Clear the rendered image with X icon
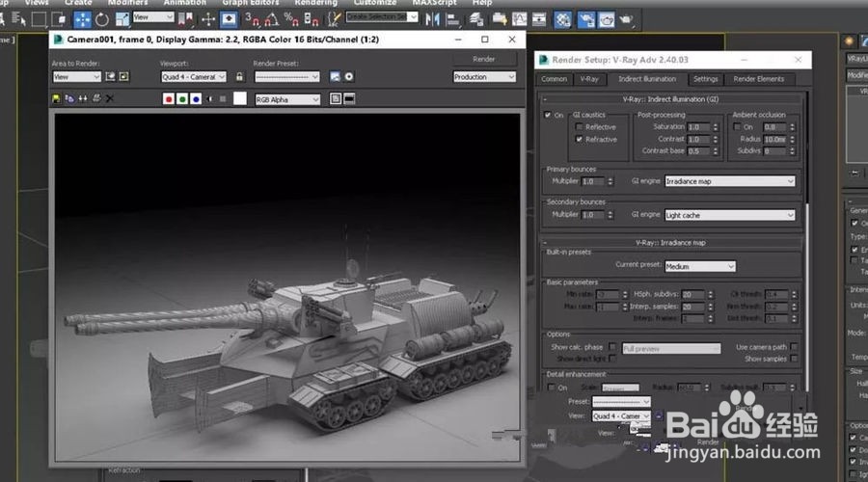The image size is (868, 482). coord(110,98)
